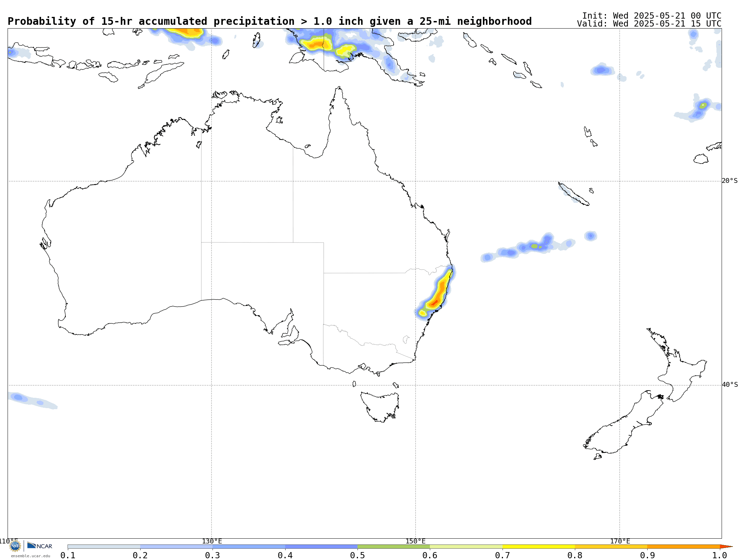Click the 1.0 colorbar tick label
Viewport: 744px width, 560px height.
click(720, 555)
